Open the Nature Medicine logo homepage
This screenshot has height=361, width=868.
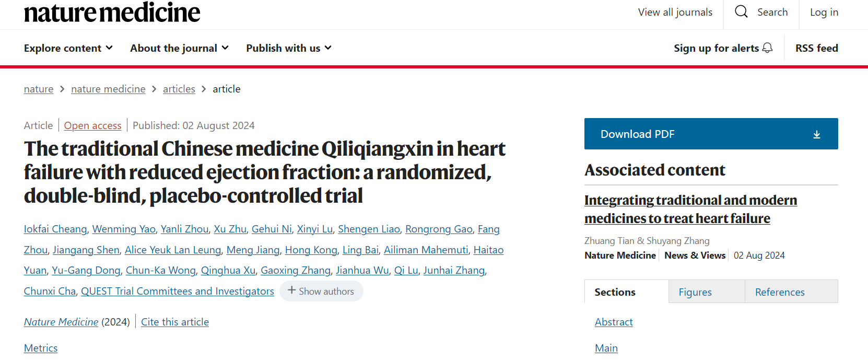(112, 13)
